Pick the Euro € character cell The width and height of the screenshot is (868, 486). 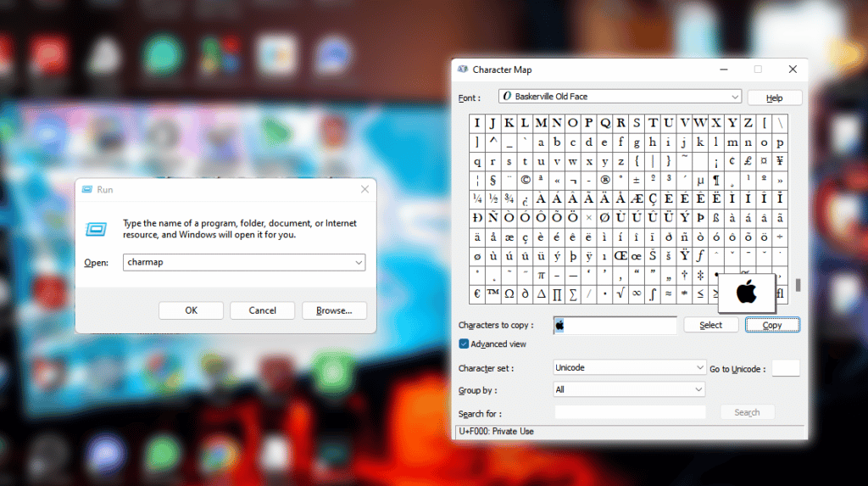pos(477,294)
